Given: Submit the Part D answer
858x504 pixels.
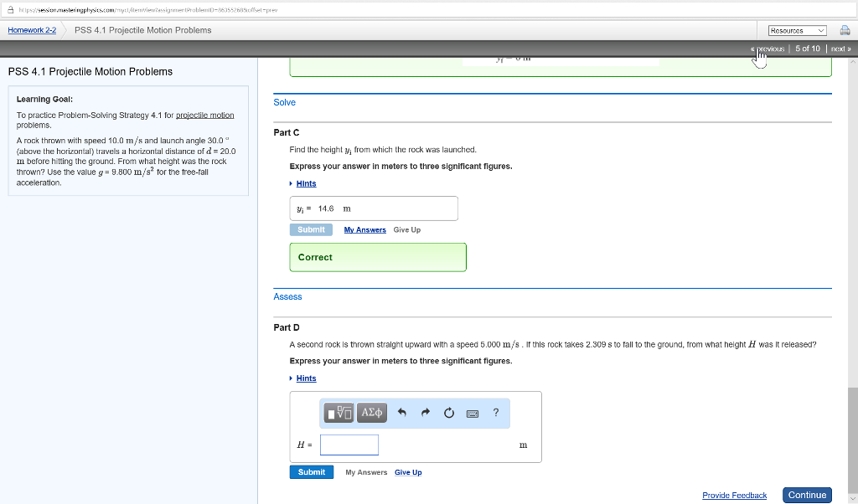Looking at the screenshot, I should coord(312,472).
